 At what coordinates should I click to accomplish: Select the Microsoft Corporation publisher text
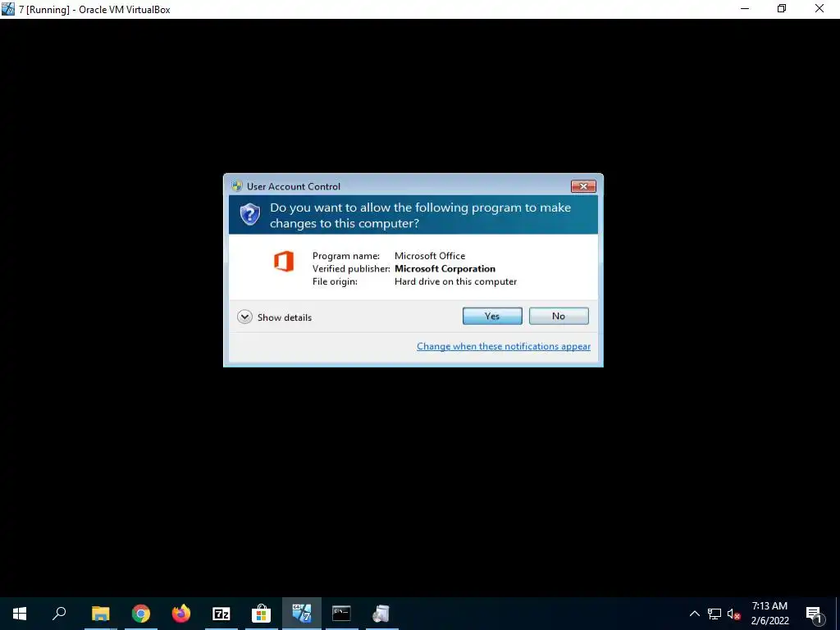click(445, 269)
